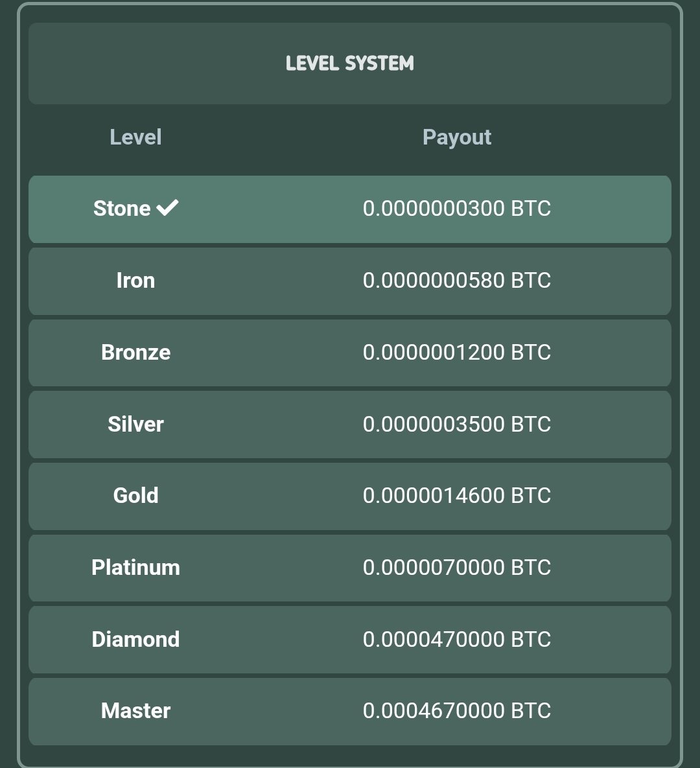
Task: Click the Payout column header
Action: point(457,137)
